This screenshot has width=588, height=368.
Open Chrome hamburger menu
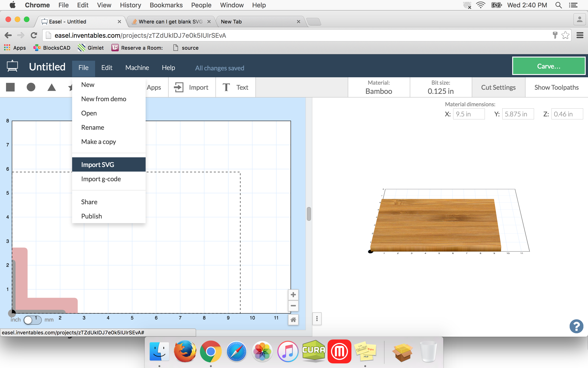point(580,35)
